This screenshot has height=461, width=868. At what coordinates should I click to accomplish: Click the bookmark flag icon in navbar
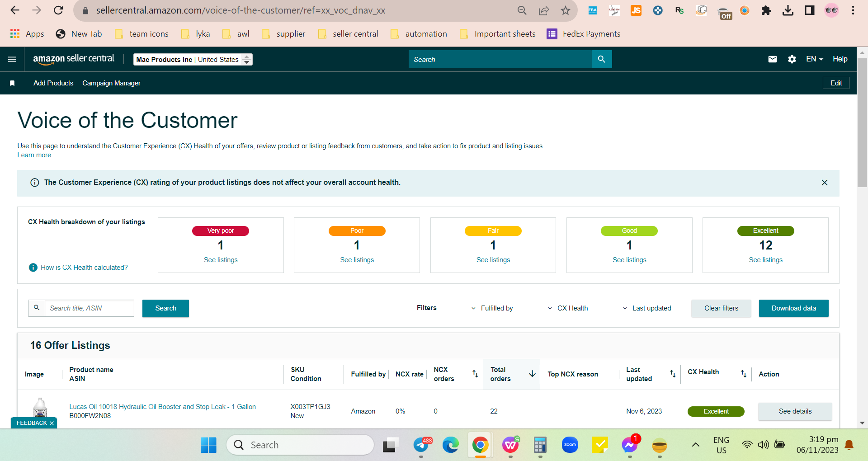click(12, 83)
